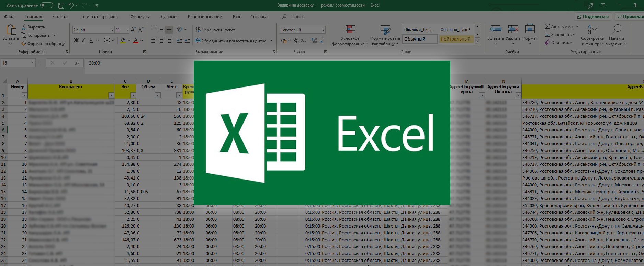Go to the Рецензирование tab
The height and width of the screenshot is (266, 644).
coord(205,16)
